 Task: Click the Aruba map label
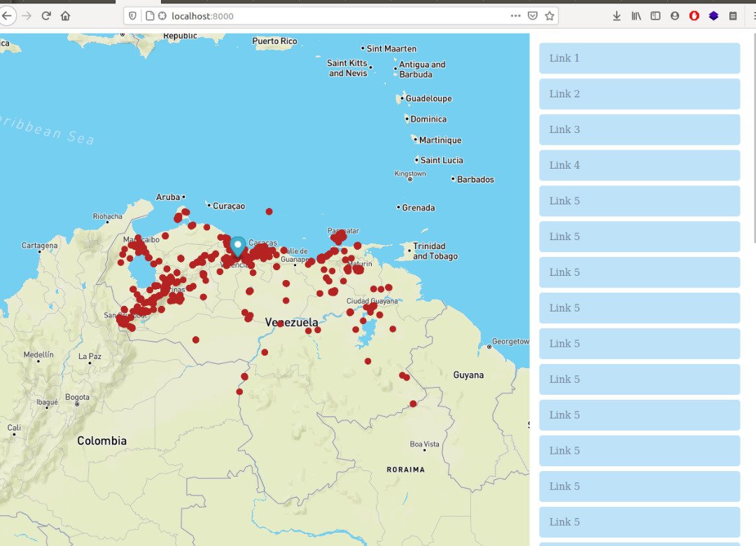click(x=168, y=197)
